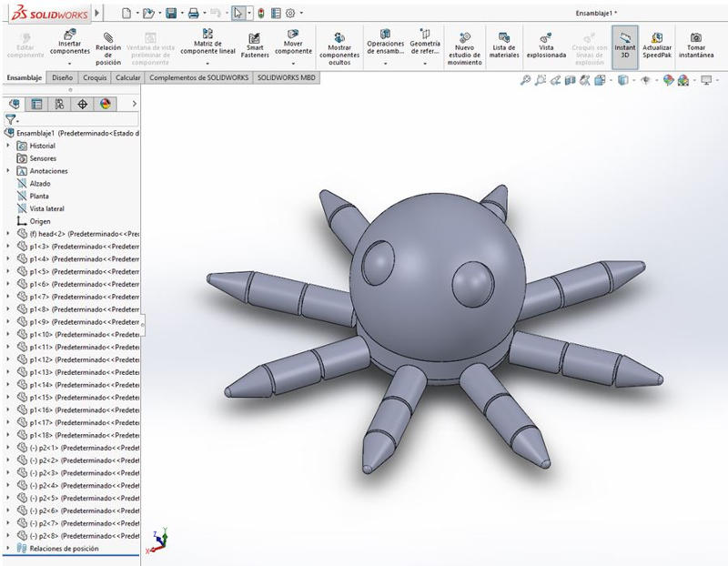Image resolution: width=728 pixels, height=566 pixels.
Task: Expand the Anotaciones folder
Action: pyautogui.click(x=8, y=170)
